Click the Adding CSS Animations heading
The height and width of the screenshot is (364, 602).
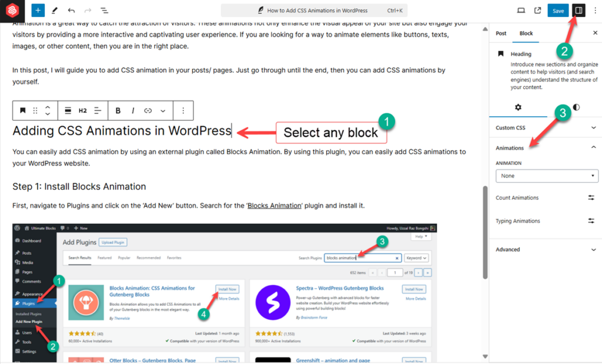pos(122,131)
